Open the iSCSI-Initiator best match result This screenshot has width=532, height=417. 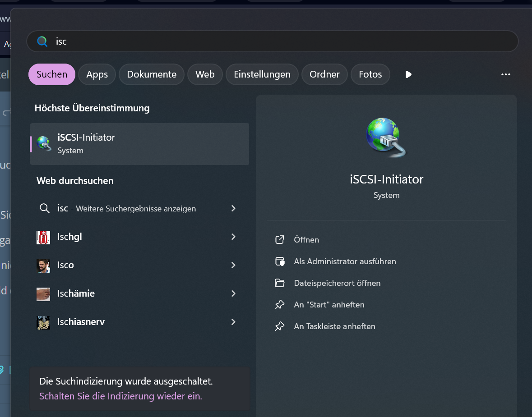(x=139, y=144)
